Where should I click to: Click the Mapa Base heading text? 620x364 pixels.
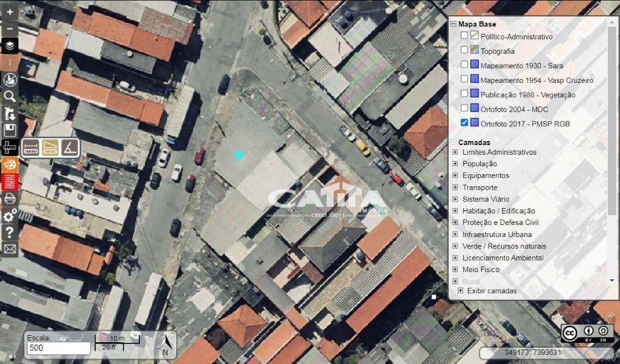477,24
